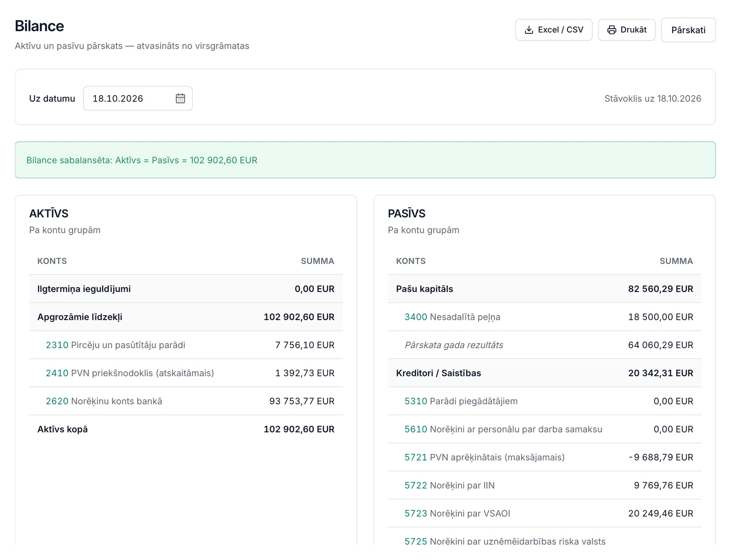
Task: Click the Uz datumu date input field
Action: pos(138,98)
